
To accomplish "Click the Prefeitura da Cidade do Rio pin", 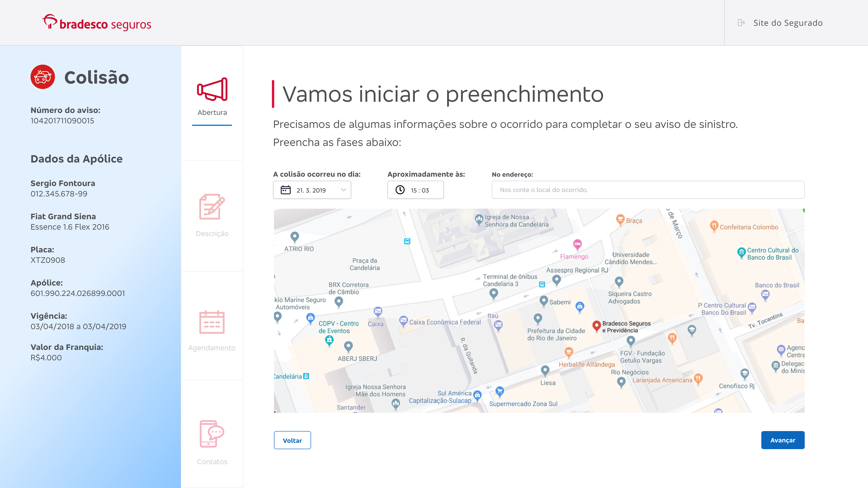I will [538, 319].
